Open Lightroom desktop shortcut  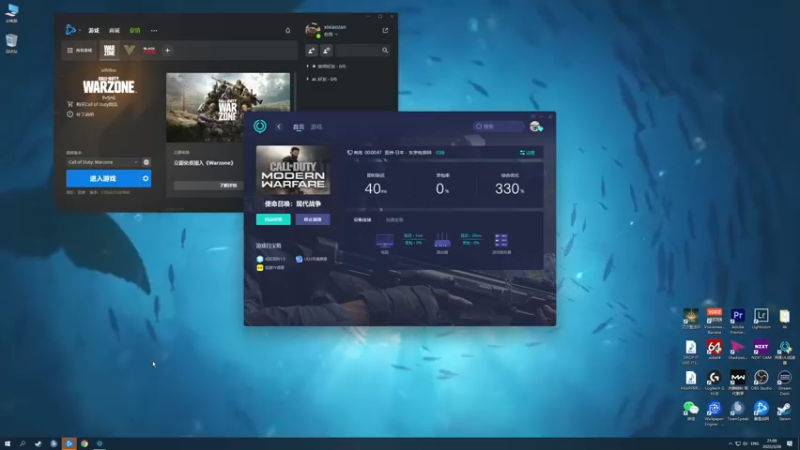(761, 319)
